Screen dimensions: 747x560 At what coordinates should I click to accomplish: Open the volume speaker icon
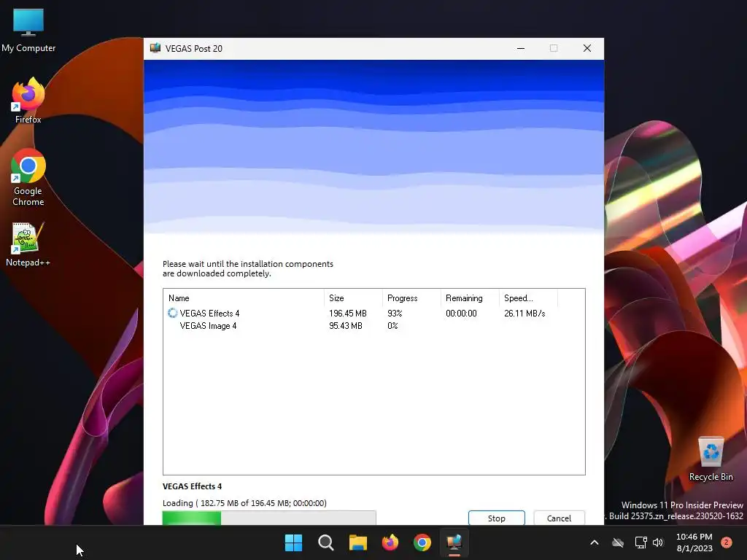658,542
